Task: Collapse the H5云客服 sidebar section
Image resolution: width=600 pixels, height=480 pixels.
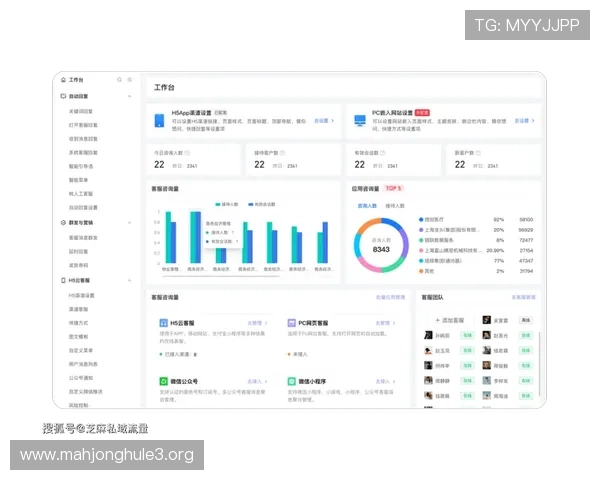Action: (131, 281)
